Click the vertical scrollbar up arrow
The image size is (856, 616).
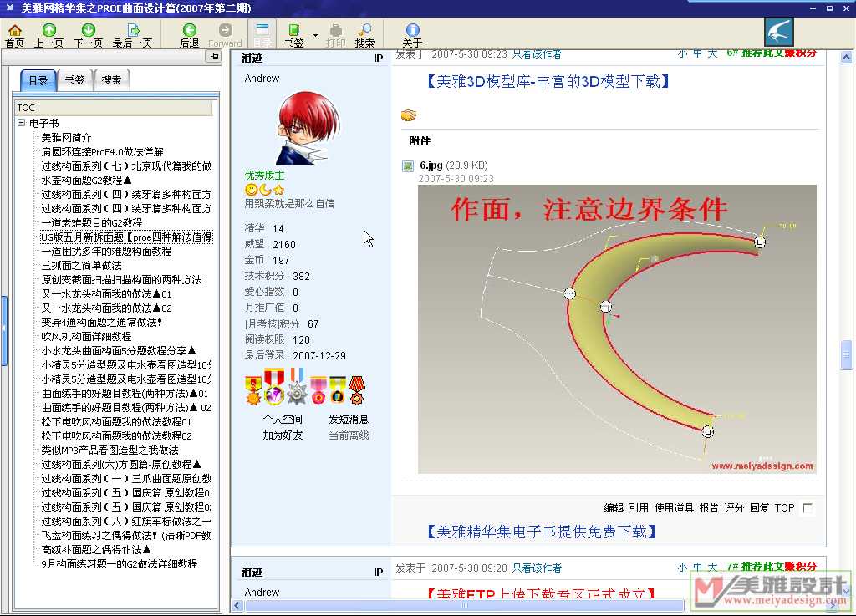[846, 57]
